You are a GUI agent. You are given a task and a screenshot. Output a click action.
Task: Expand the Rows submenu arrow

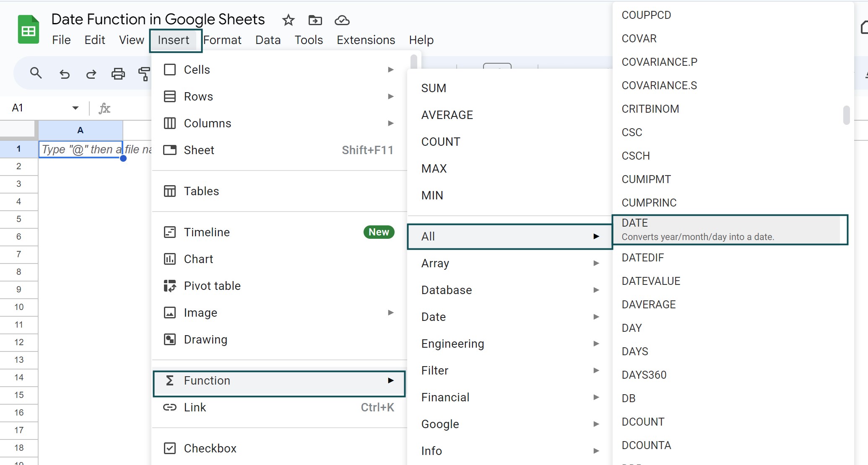[x=391, y=96]
